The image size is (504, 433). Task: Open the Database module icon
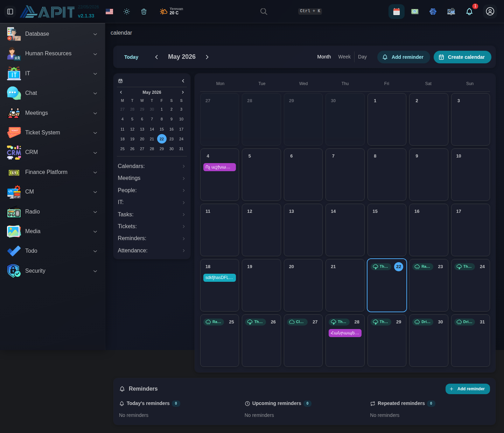14,34
